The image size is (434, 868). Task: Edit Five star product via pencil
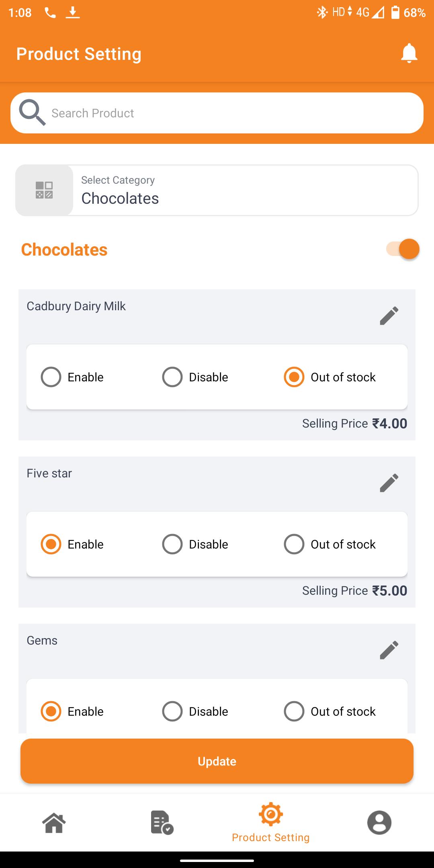pyautogui.click(x=389, y=483)
